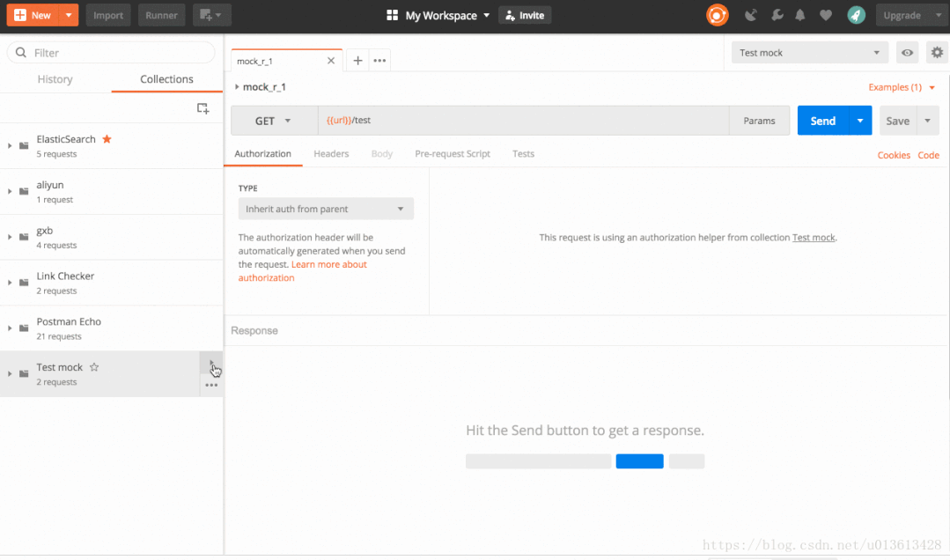Click the Params button
Screen dimensions: 950x560
tap(759, 121)
